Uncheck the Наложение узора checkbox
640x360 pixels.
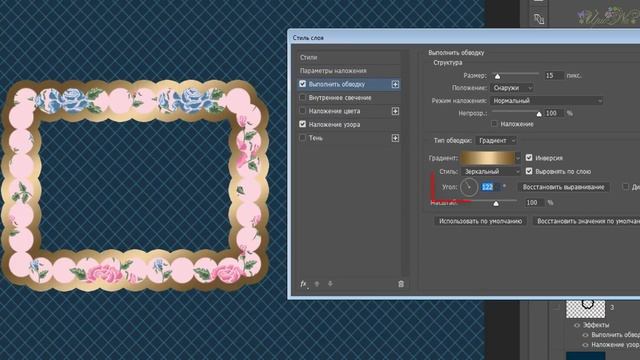pos(302,124)
